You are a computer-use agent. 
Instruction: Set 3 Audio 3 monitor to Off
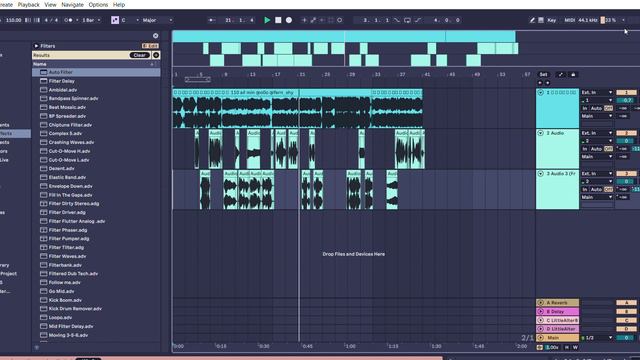609,189
